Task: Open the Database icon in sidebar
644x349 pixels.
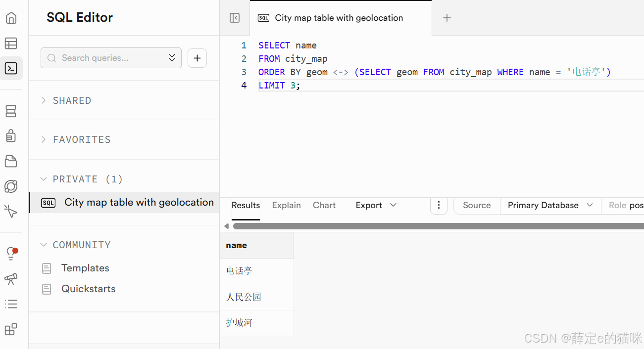Action: coord(11,111)
